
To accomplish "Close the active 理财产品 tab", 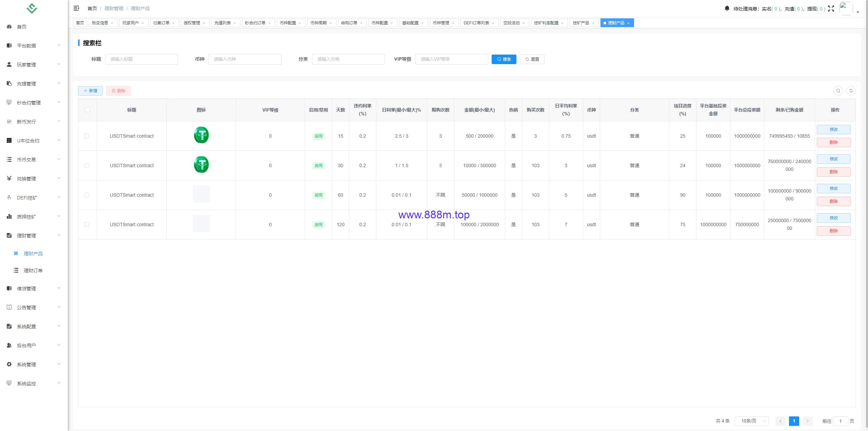I will tap(628, 23).
